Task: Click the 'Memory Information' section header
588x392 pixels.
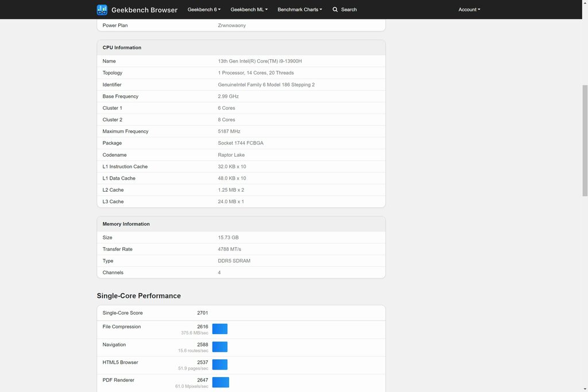Action: (x=241, y=224)
